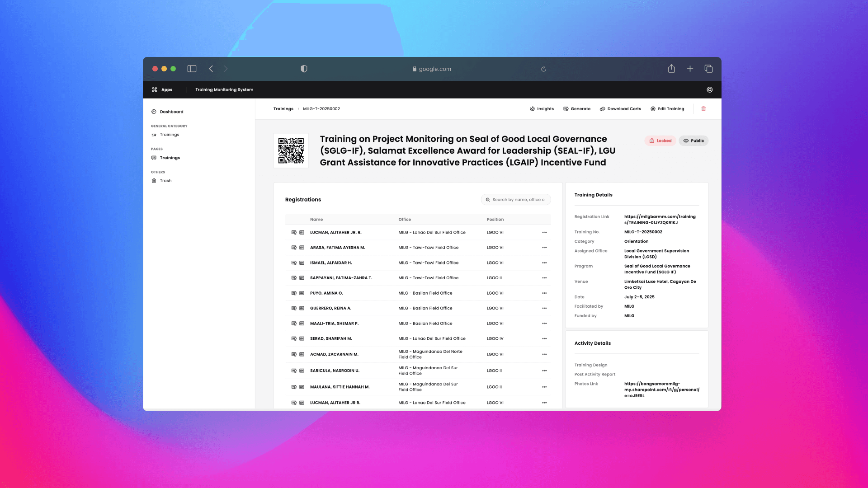Image resolution: width=868 pixels, height=488 pixels.
Task: Click the registrations search field
Action: pos(518,200)
